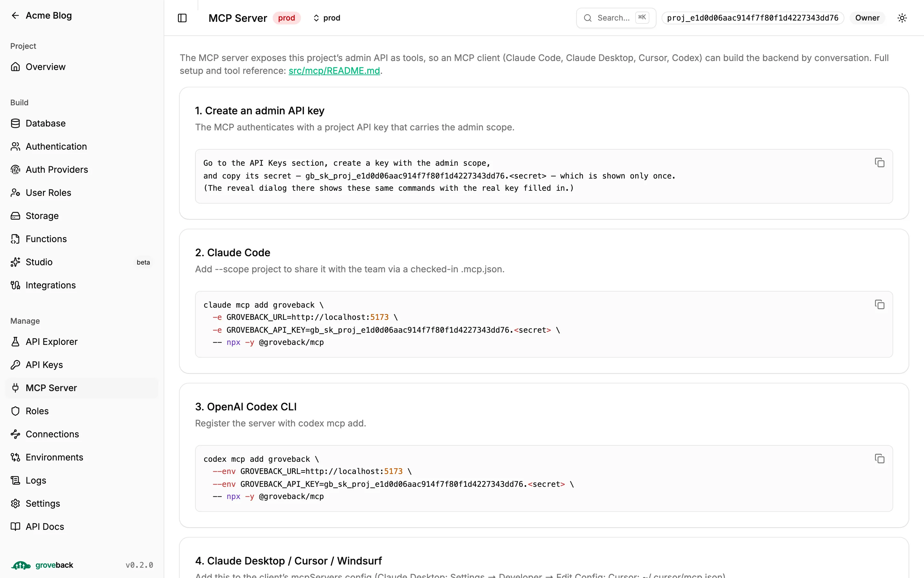This screenshot has height=578, width=924.
Task: Click the API Keys key icon
Action: [15, 365]
